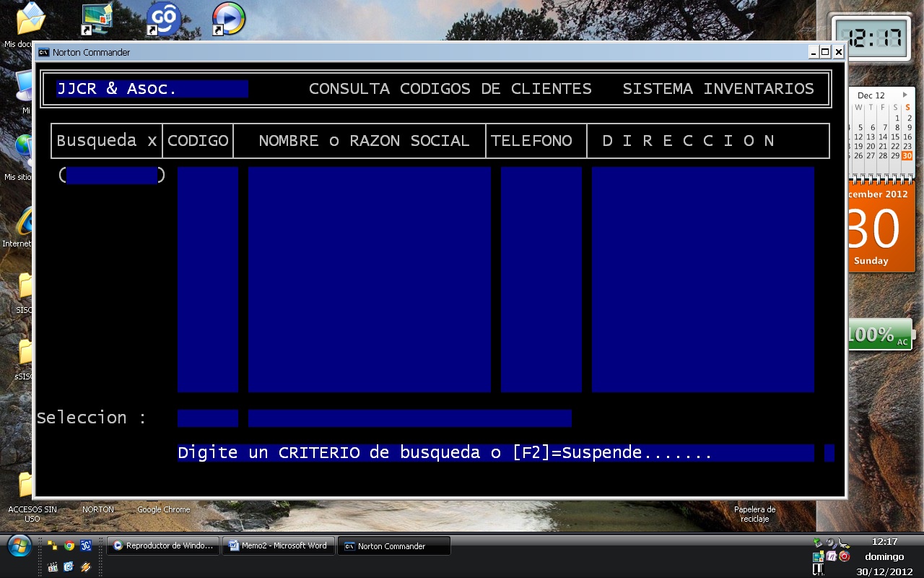Click the OneNote tray icon
This screenshot has height=578, width=924.
(x=831, y=556)
